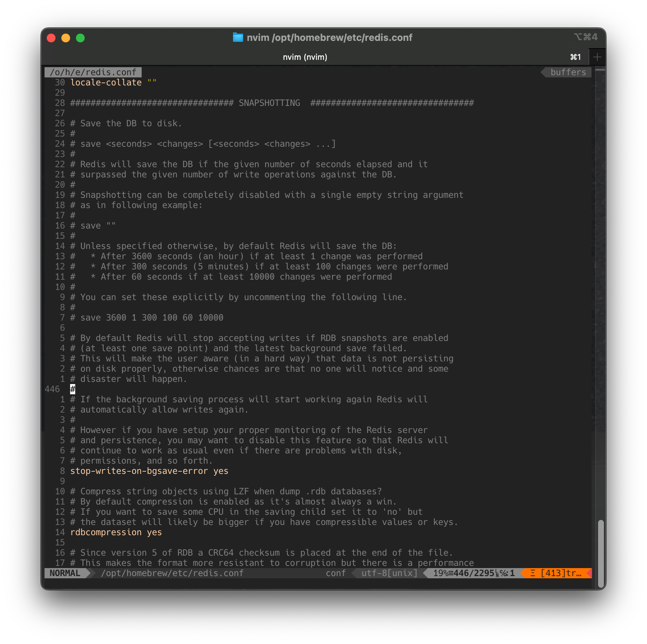The width and height of the screenshot is (647, 644).
Task: Click '# permissions, and so forth.' line
Action: pyautogui.click(x=141, y=461)
